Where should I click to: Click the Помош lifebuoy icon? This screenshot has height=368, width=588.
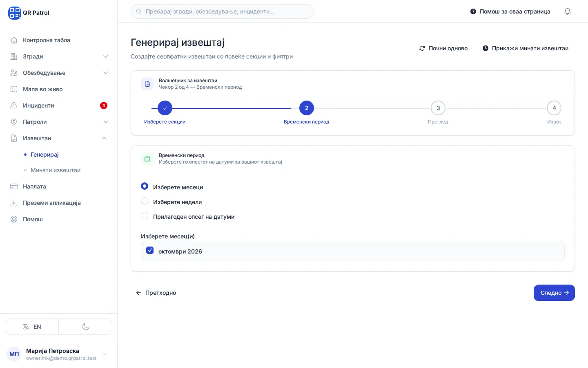coord(14,219)
